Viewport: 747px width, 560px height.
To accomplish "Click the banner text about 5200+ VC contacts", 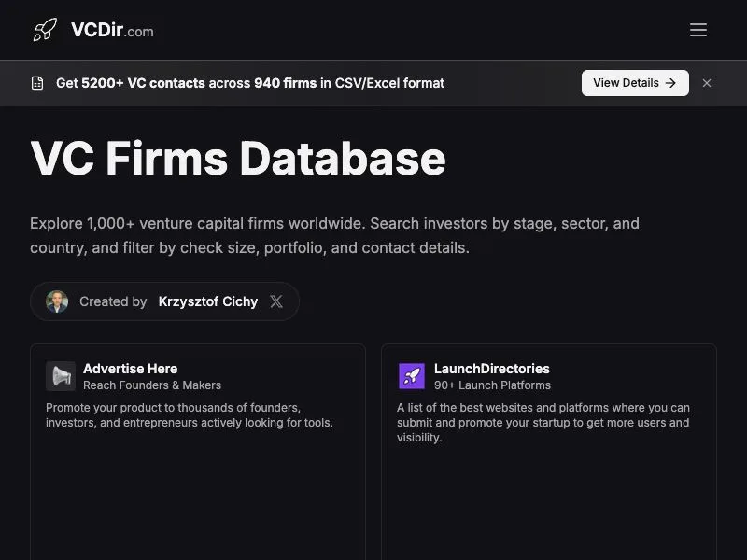I will (250, 83).
